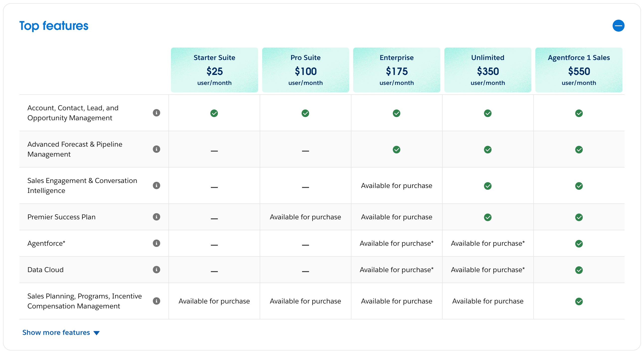644x355 pixels.
Task: Select the Unlimited $350 plan header
Action: (488, 70)
